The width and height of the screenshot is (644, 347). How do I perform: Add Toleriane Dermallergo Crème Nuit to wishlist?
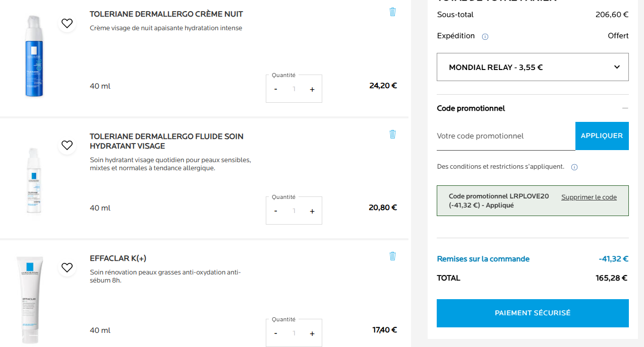pyautogui.click(x=67, y=23)
